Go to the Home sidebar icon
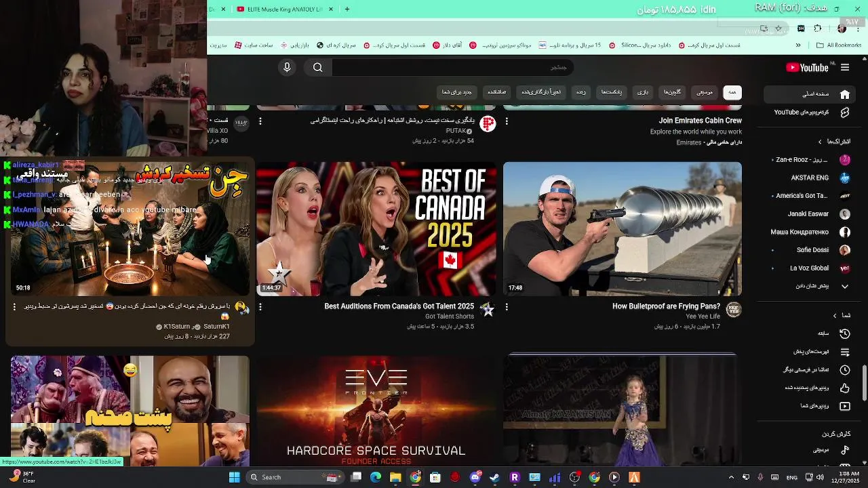868x488 pixels. pos(845,94)
